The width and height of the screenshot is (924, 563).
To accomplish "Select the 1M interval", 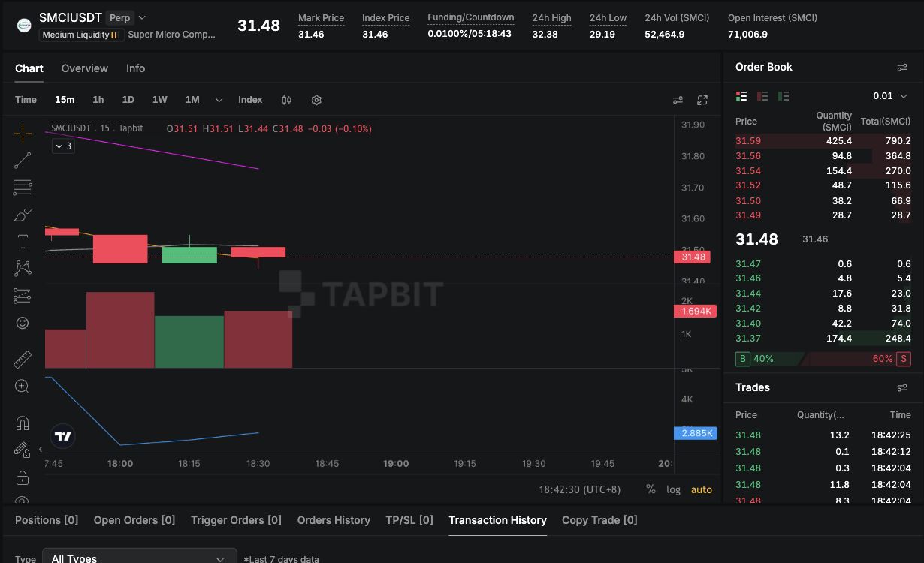I will pyautogui.click(x=192, y=100).
